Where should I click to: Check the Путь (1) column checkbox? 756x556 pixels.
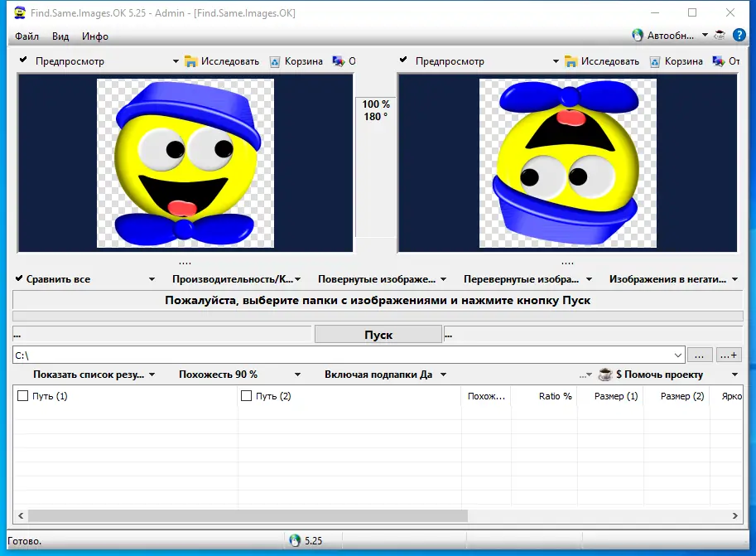pos(22,396)
